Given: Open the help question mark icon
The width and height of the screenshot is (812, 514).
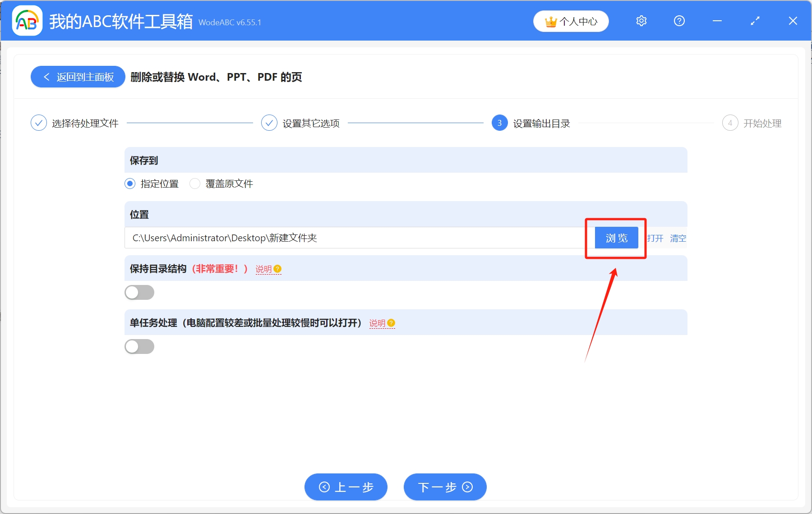Looking at the screenshot, I should click(x=679, y=21).
